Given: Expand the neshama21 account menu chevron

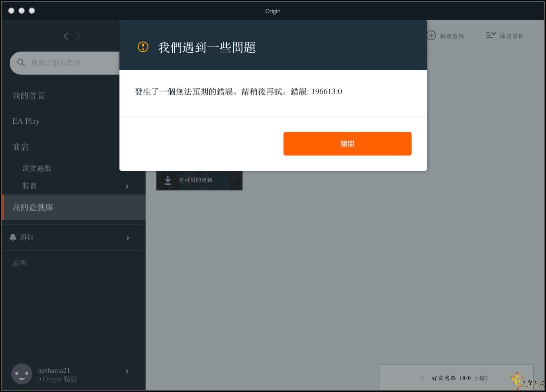Looking at the screenshot, I should 127,371.
